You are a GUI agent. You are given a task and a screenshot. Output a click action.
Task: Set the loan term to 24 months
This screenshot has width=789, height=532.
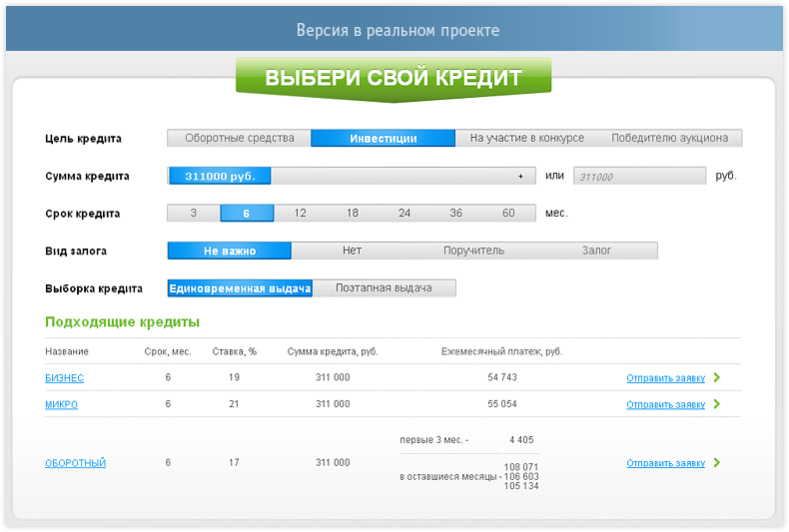404,214
